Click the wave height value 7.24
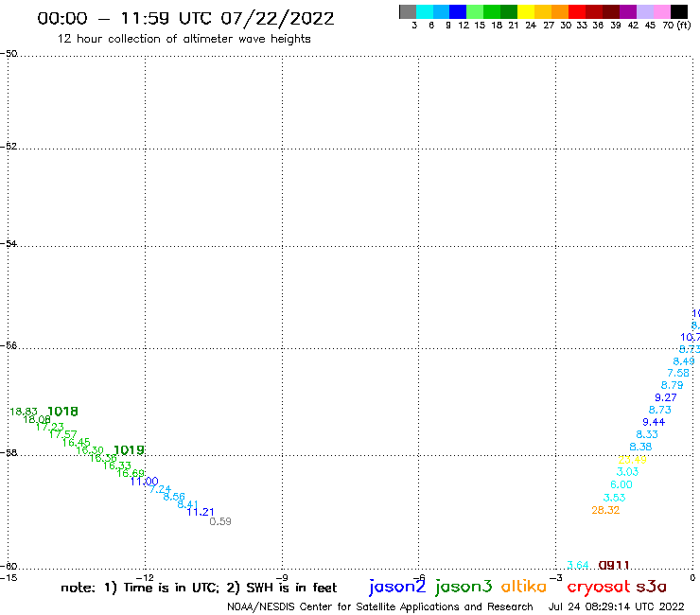This screenshot has width=700, height=615. pyautogui.click(x=160, y=489)
